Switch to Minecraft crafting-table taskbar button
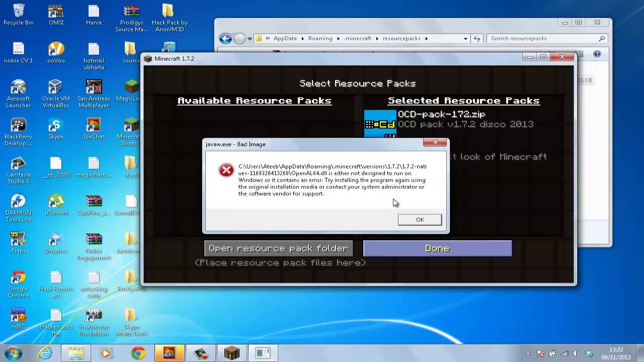 click(x=231, y=353)
